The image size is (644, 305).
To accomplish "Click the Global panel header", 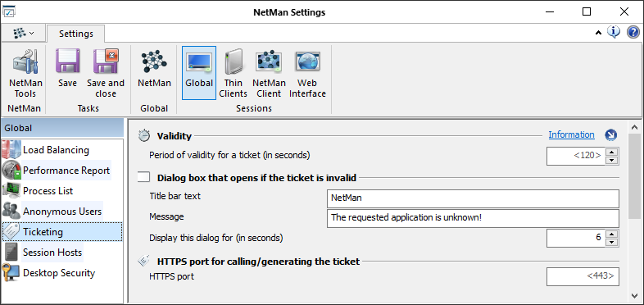I will click(x=62, y=128).
